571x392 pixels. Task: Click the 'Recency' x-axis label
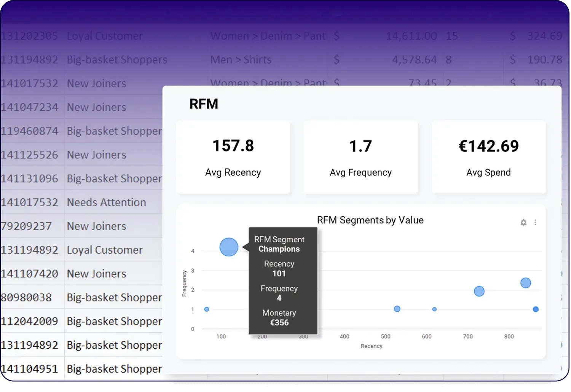point(372,346)
